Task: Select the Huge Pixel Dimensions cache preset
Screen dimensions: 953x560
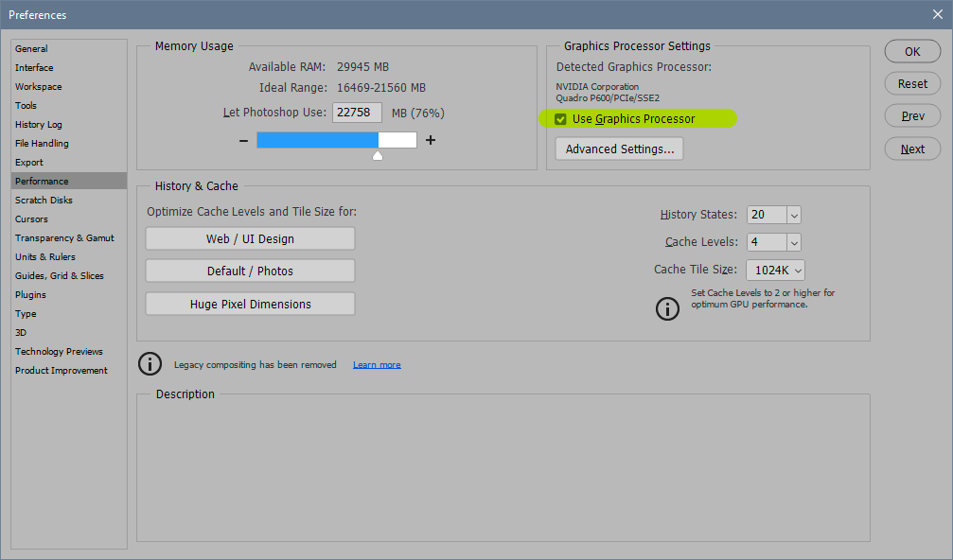Action: (x=249, y=303)
